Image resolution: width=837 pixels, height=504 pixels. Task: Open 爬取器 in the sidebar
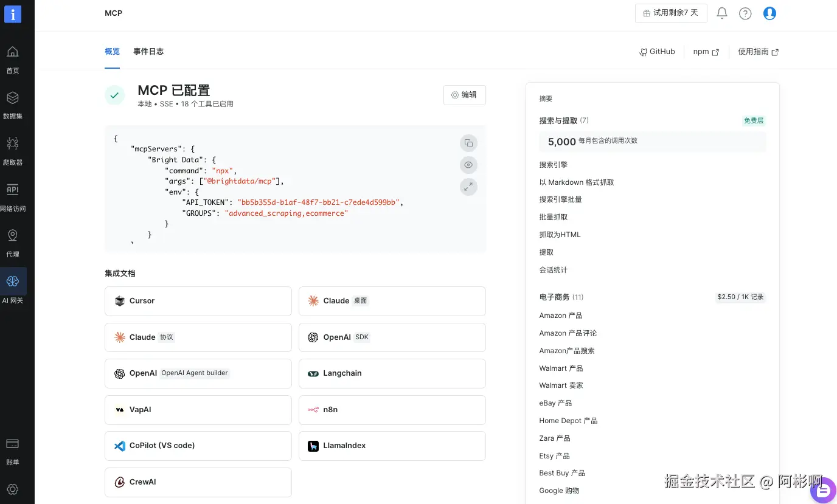[13, 151]
